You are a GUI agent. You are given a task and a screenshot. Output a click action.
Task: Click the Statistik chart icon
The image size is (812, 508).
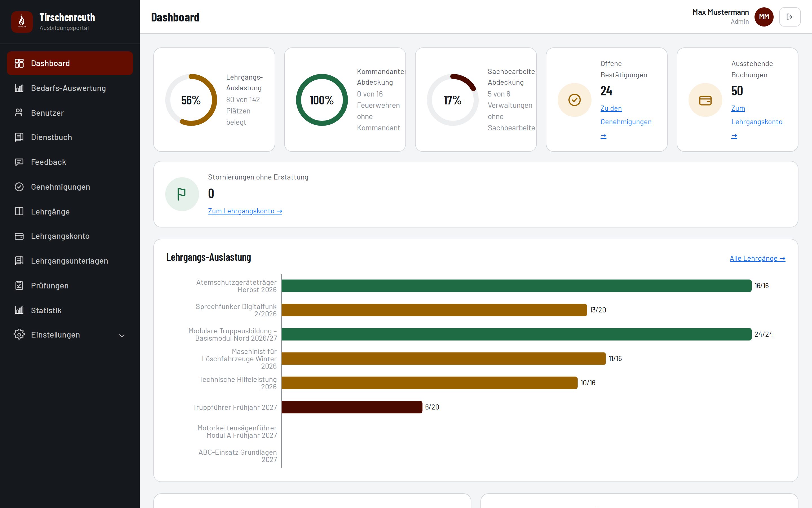click(19, 310)
